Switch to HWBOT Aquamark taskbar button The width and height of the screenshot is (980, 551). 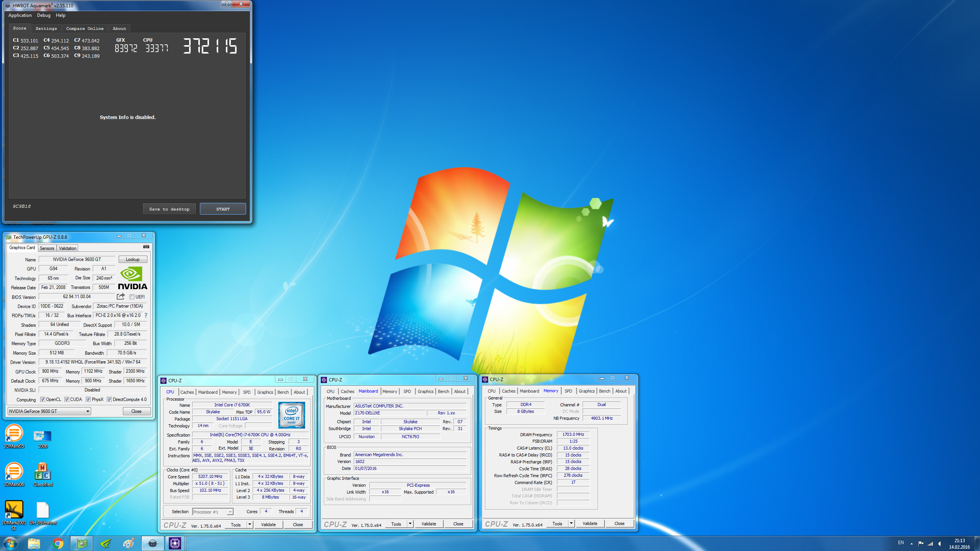pyautogui.click(x=152, y=543)
